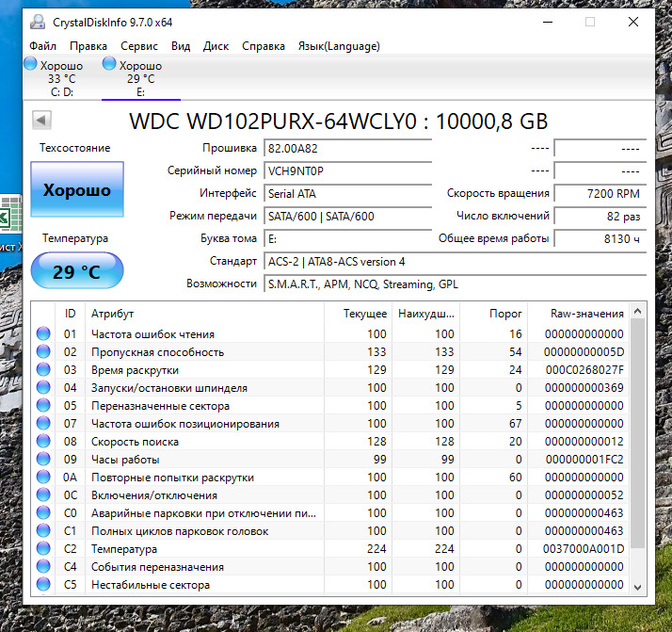Click the Raw-значения column header
Screen dimensions: 672x632
pos(587,313)
